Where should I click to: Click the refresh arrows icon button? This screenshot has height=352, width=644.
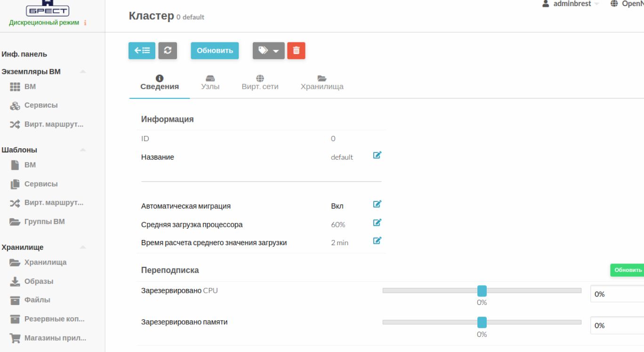coord(168,51)
